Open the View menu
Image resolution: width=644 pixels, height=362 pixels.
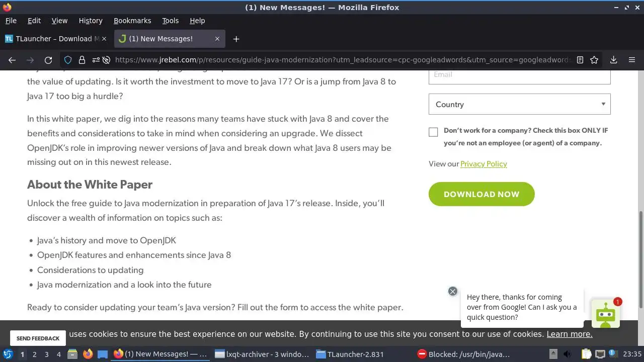click(x=59, y=21)
